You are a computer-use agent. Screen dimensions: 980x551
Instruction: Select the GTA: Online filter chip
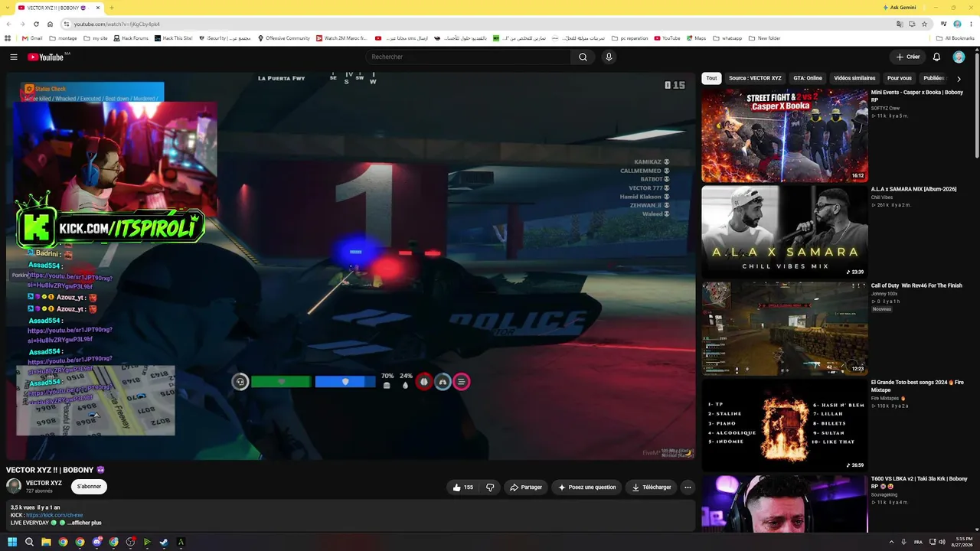(x=808, y=78)
